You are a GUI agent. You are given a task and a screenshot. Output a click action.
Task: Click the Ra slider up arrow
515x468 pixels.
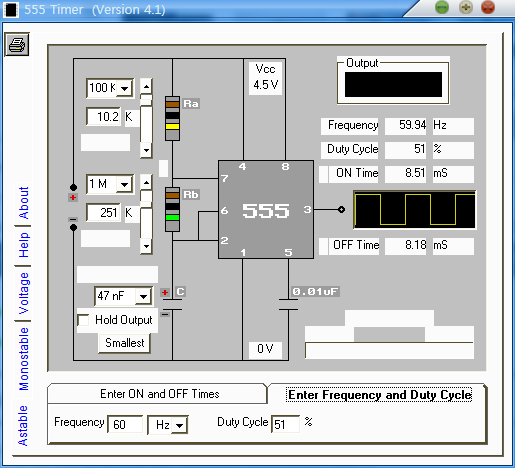(146, 86)
